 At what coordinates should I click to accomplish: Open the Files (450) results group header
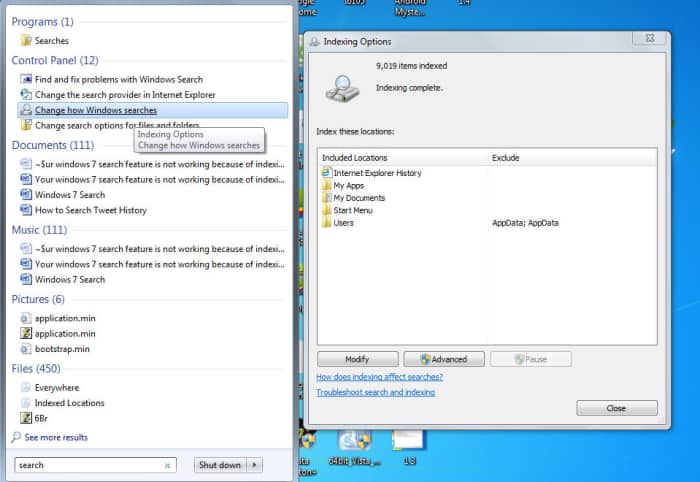pos(36,369)
